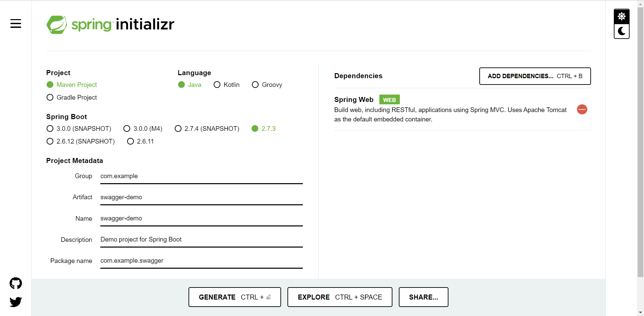This screenshot has height=316, width=644.
Task: Click the Add Dependencies button
Action: pyautogui.click(x=535, y=76)
